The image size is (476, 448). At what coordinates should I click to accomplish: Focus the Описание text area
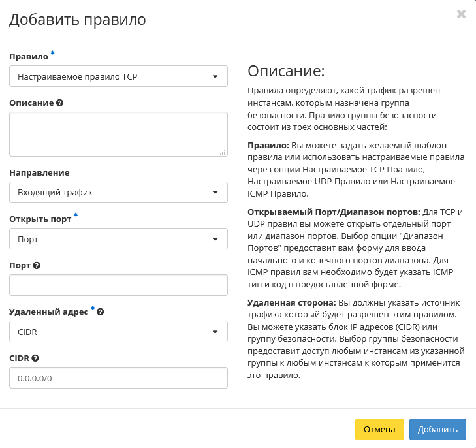(x=118, y=134)
